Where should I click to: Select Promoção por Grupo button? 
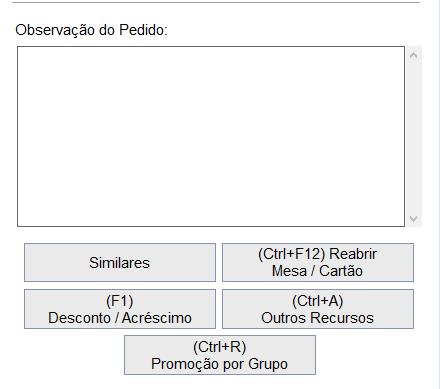[220, 355]
